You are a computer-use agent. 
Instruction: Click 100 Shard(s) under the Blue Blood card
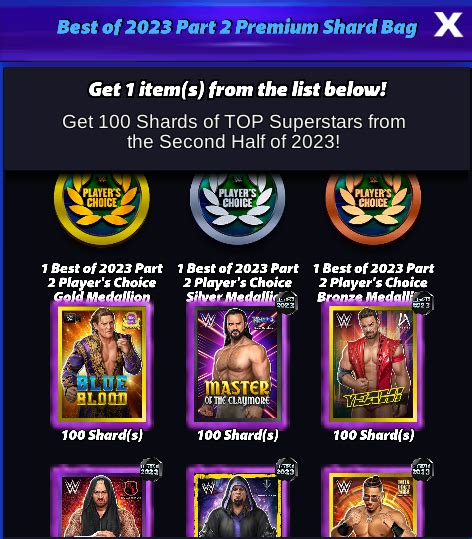(102, 435)
